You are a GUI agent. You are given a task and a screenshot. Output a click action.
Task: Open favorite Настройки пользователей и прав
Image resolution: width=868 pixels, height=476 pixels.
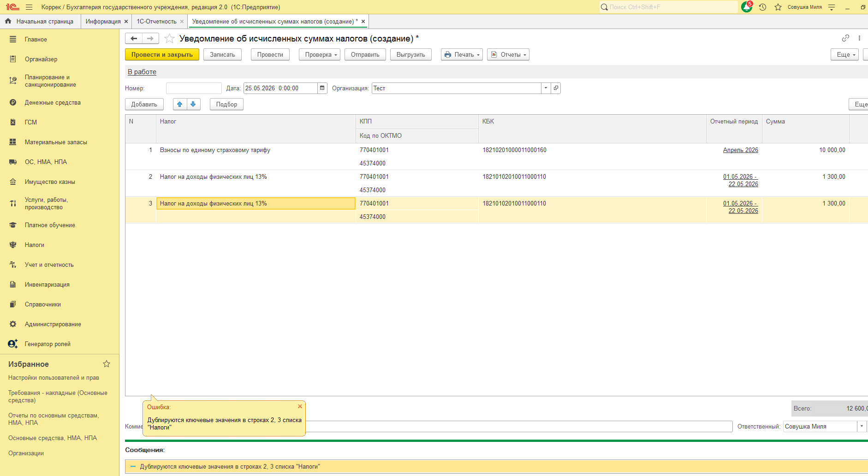pos(54,377)
